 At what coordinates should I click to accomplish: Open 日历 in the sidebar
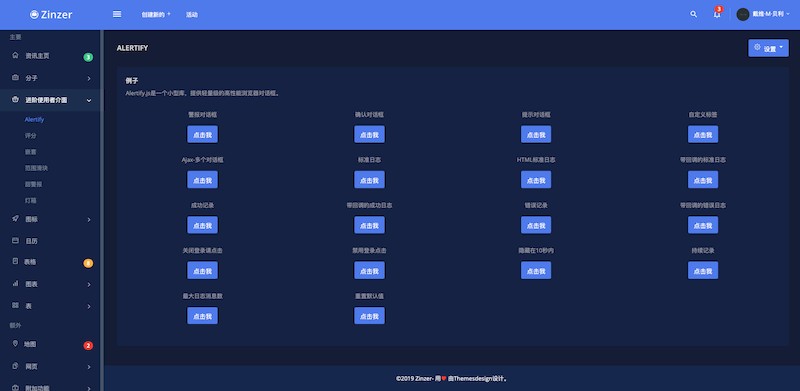[x=32, y=241]
